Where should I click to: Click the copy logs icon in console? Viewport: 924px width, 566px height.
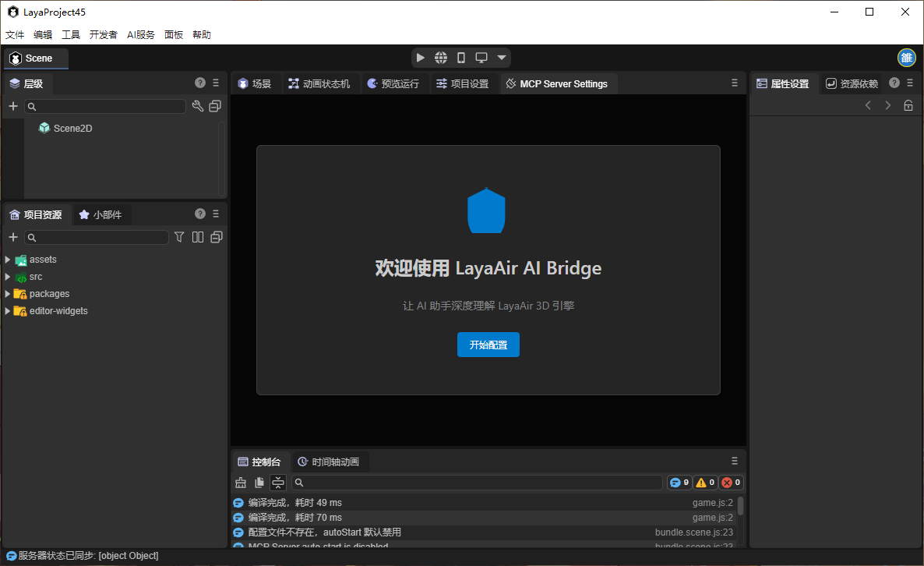259,483
